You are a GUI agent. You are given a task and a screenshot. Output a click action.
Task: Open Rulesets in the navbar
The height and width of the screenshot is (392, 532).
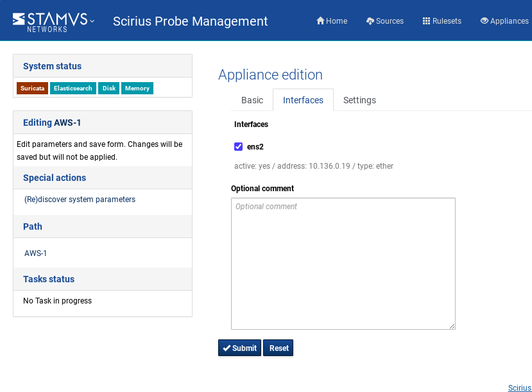point(442,21)
